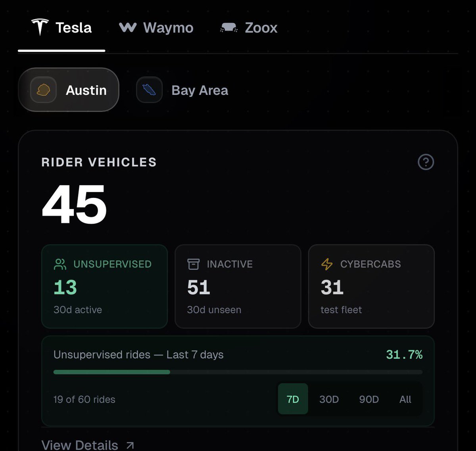This screenshot has height=451, width=476.
Task: Switch to the Waymo tab
Action: point(156,27)
